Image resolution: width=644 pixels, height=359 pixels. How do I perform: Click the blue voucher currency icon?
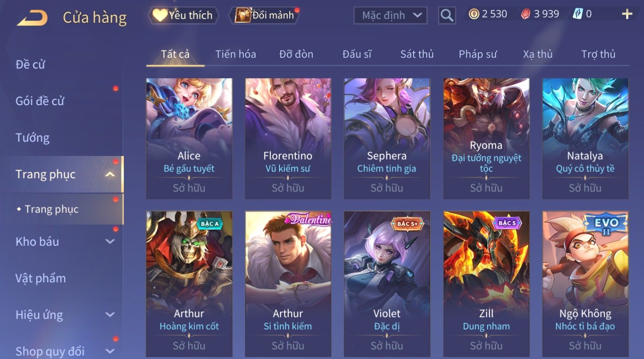(x=577, y=14)
